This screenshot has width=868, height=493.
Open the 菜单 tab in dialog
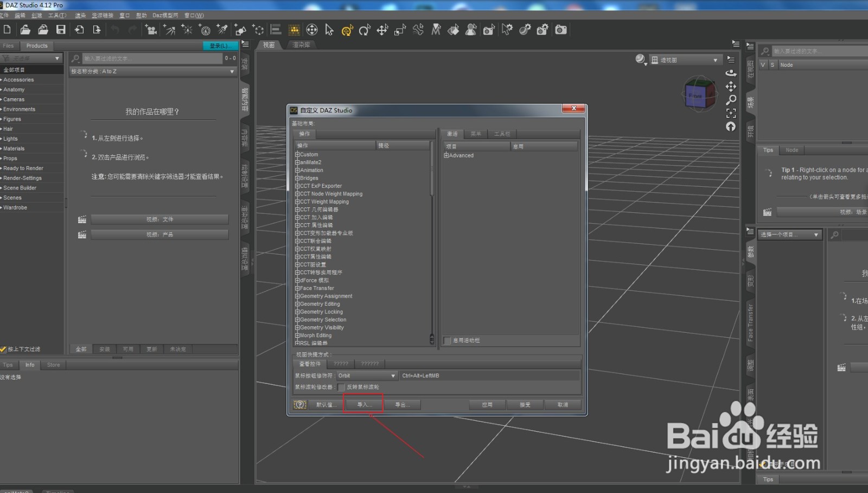click(x=476, y=134)
